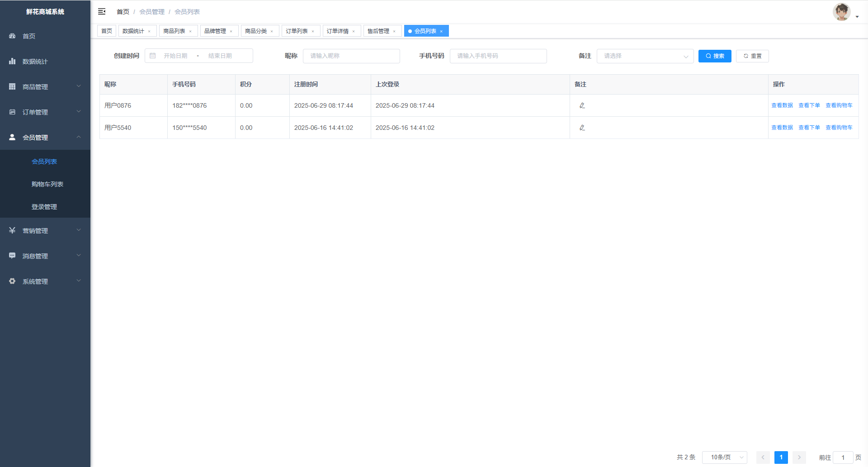This screenshot has width=868, height=467.
Task: Open 数据统计 from the sidebar
Action: [35, 62]
